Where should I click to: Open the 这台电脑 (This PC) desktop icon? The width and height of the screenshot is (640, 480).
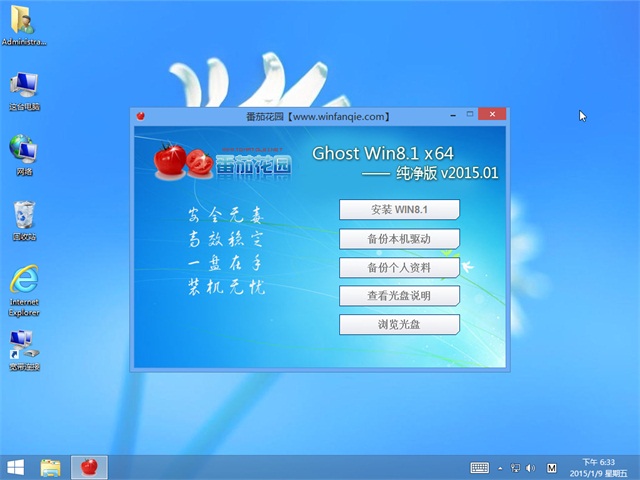[25, 88]
